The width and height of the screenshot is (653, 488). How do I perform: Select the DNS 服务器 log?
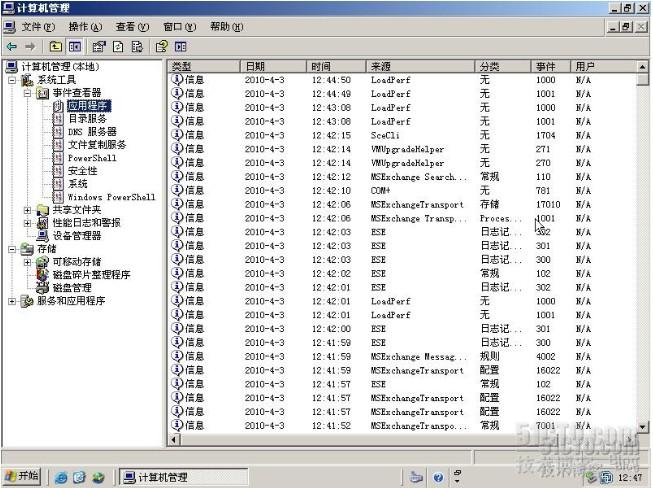92,132
